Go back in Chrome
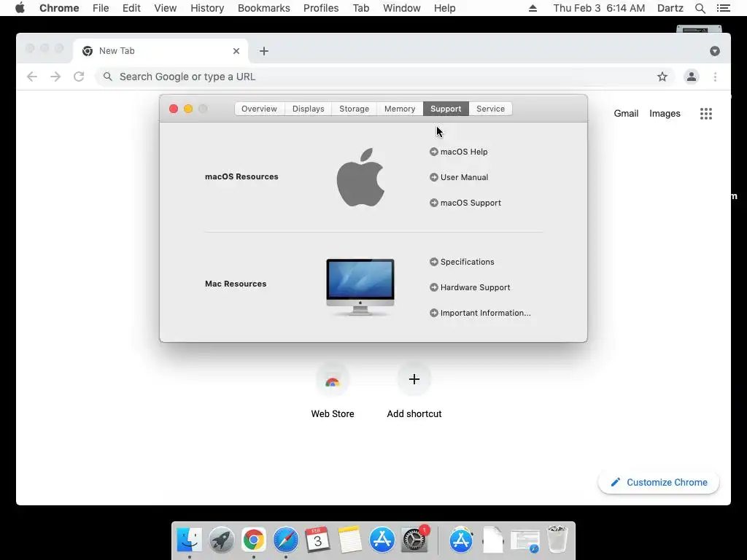The height and width of the screenshot is (560, 747). [x=32, y=77]
